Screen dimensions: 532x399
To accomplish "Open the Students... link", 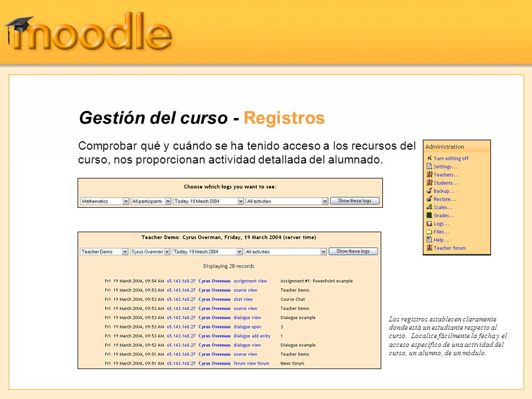I will tap(446, 183).
